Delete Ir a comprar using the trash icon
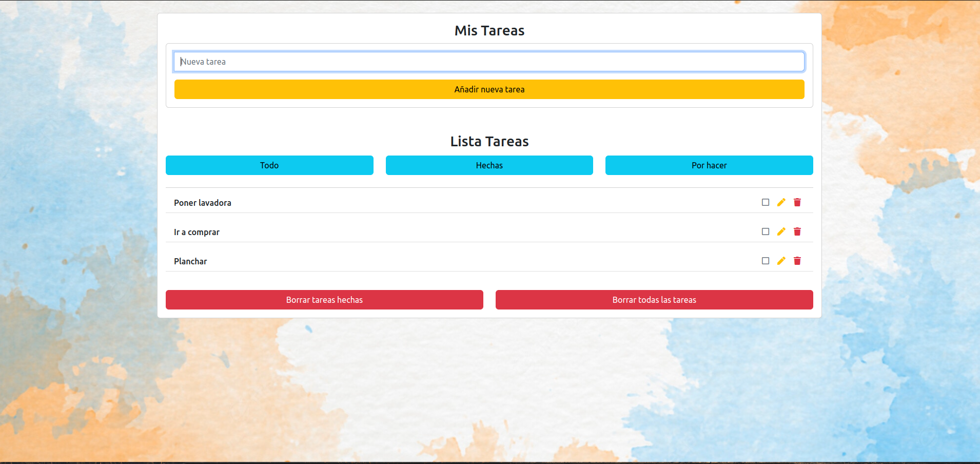The height and width of the screenshot is (464, 980). coord(797,231)
